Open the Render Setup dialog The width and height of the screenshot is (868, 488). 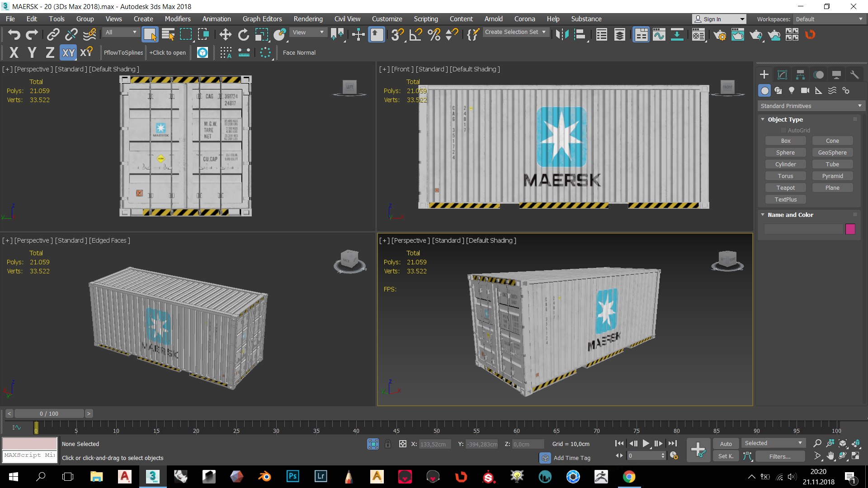click(720, 34)
